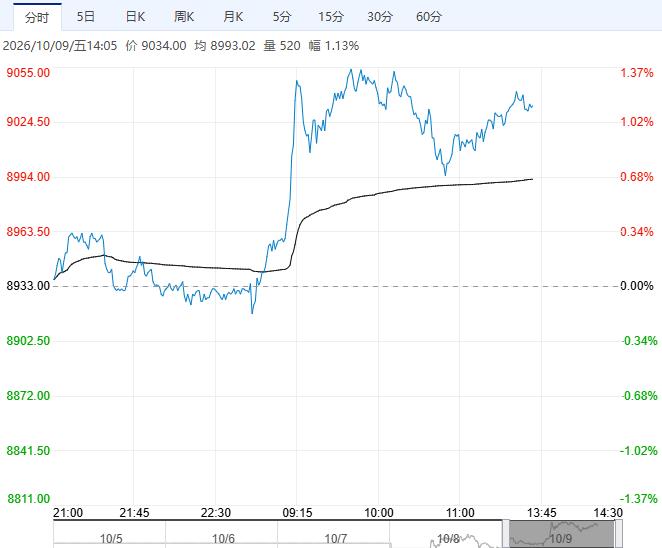Click the 13:45 time axis label

542,513
